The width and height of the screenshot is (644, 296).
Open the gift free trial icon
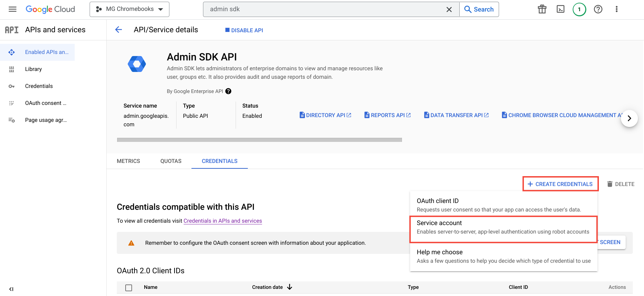tap(542, 9)
